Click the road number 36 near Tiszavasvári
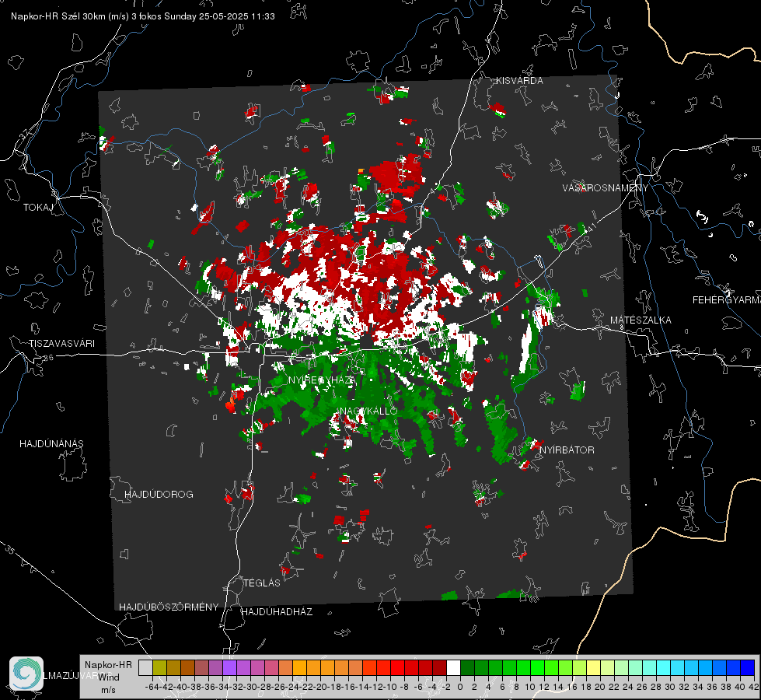 click(x=48, y=358)
